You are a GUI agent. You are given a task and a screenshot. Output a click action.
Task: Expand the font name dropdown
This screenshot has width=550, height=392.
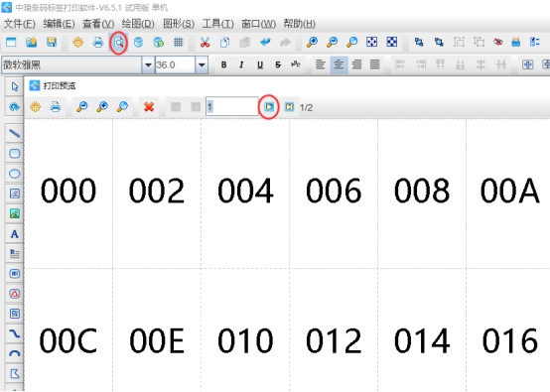click(148, 65)
